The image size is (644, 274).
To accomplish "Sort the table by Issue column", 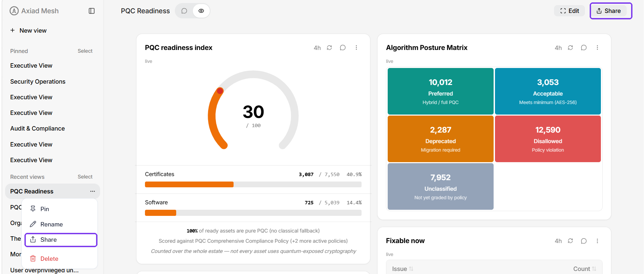I will (403, 269).
